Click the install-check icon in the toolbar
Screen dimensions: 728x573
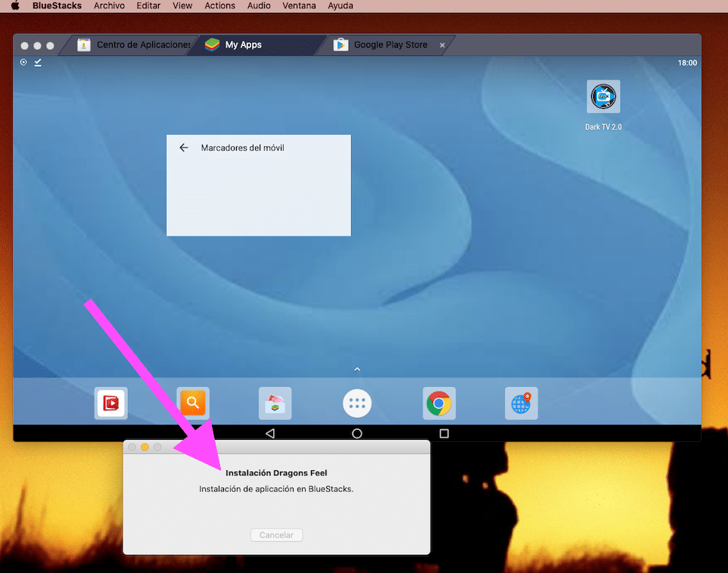coord(38,63)
